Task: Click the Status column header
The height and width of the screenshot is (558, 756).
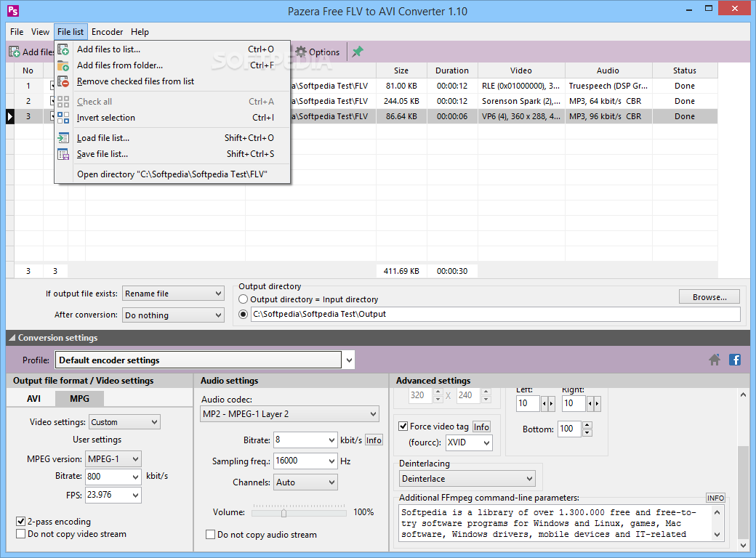Action: coord(685,70)
